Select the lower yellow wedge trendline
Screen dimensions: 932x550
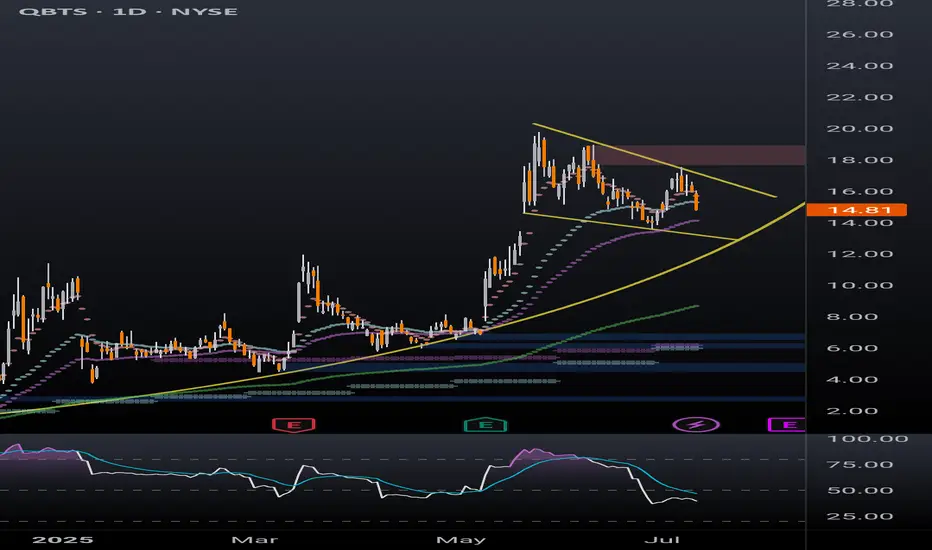pyautogui.click(x=630, y=227)
